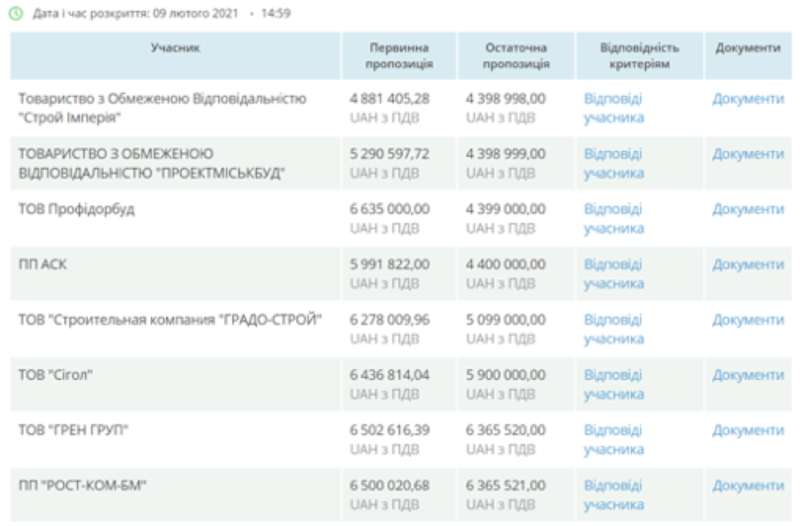The width and height of the screenshot is (800, 526).
Task: View Відповіді учасника for ПП РОСТ-КОМ-БМ
Action: click(x=614, y=494)
